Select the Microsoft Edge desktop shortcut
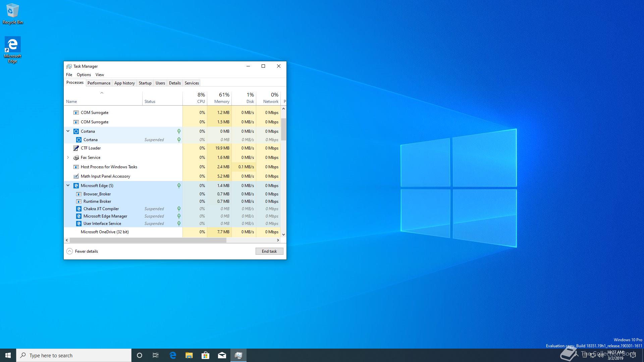 (x=12, y=50)
